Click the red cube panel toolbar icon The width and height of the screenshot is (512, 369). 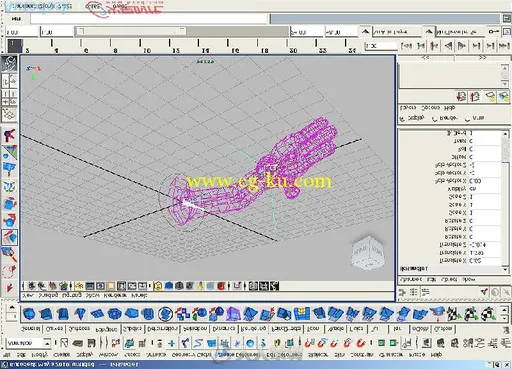pos(221,286)
